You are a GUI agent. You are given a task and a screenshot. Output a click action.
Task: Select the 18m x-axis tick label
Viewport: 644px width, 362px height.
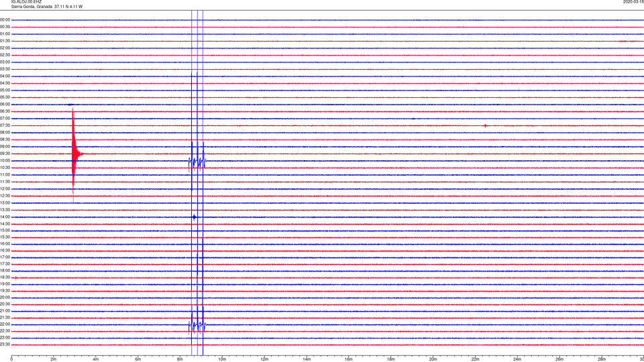pyautogui.click(x=391, y=359)
